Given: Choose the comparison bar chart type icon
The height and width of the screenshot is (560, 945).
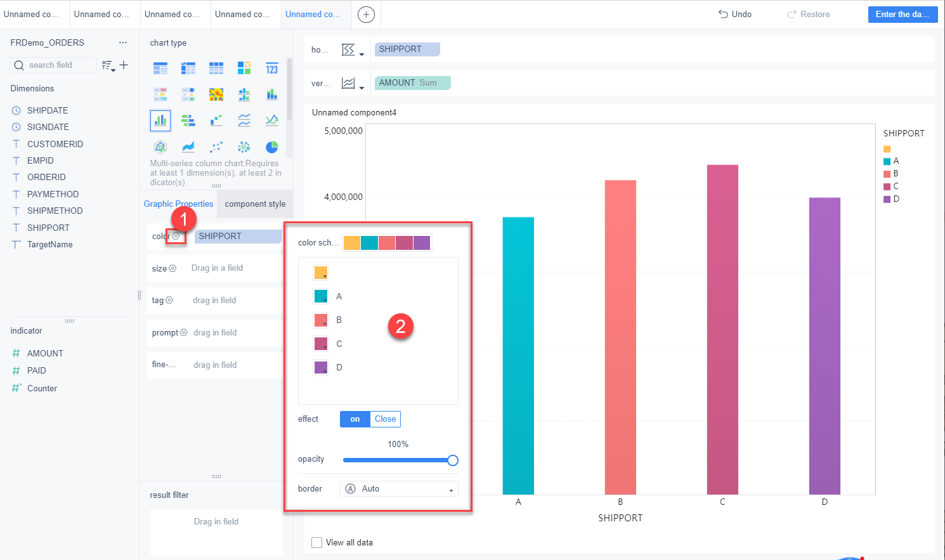Looking at the screenshot, I should 188,120.
